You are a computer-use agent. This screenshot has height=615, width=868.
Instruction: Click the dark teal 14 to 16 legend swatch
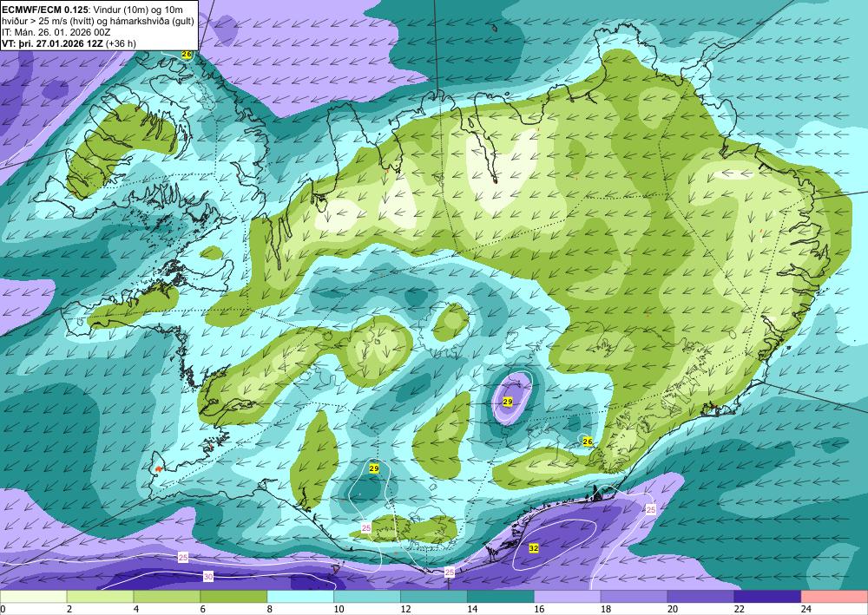[501, 597]
